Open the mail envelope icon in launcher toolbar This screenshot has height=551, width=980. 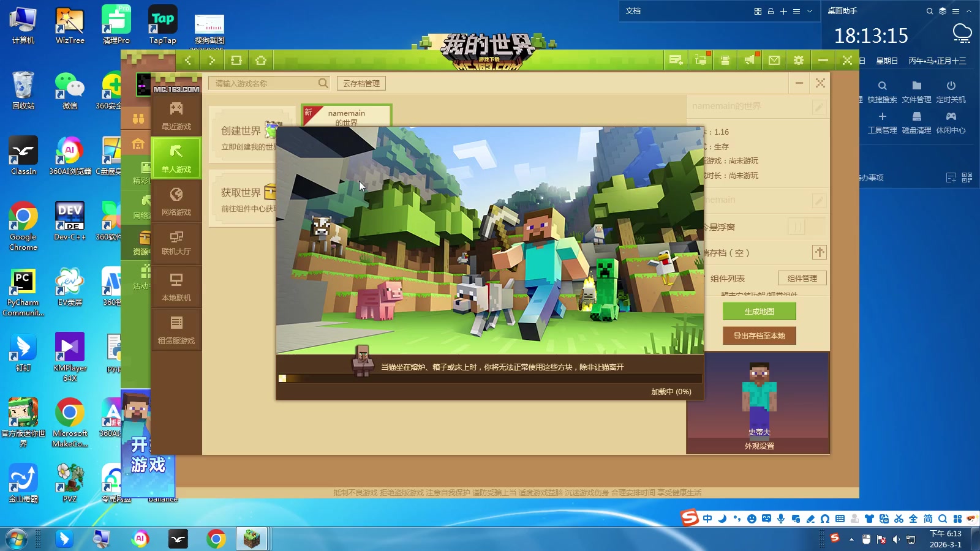(x=774, y=60)
